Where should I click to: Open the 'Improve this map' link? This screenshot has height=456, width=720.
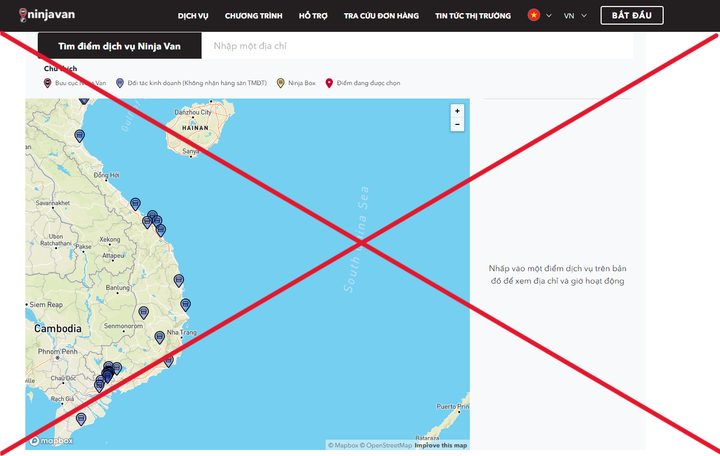pos(440,445)
